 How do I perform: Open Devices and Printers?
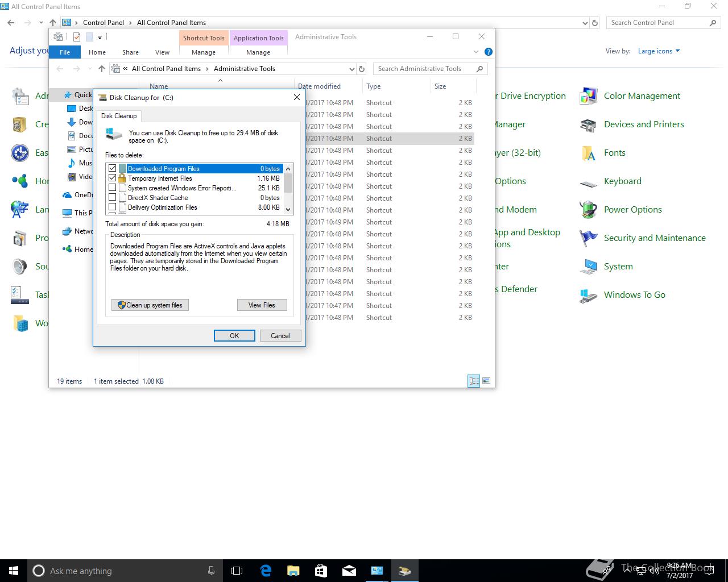pos(632,124)
